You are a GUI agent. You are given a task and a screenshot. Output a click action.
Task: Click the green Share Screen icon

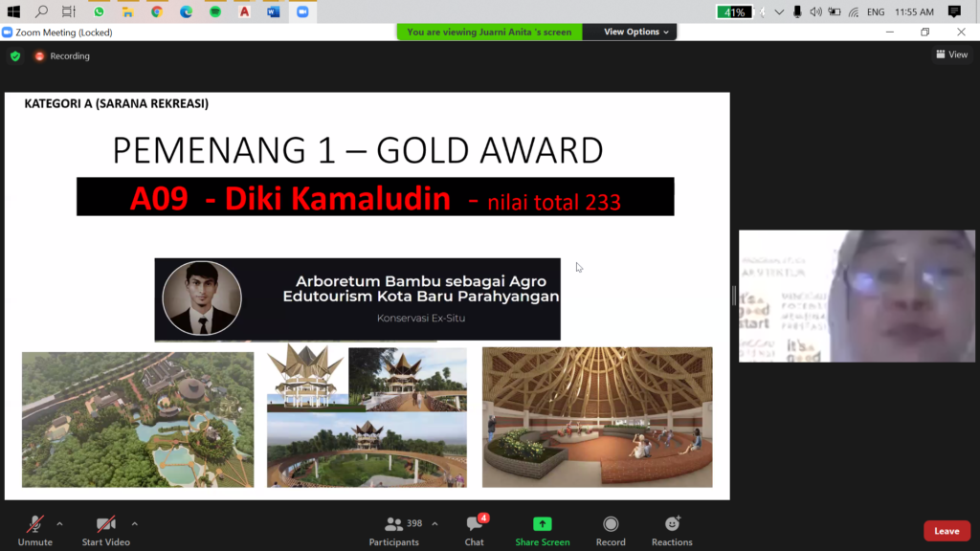click(542, 524)
